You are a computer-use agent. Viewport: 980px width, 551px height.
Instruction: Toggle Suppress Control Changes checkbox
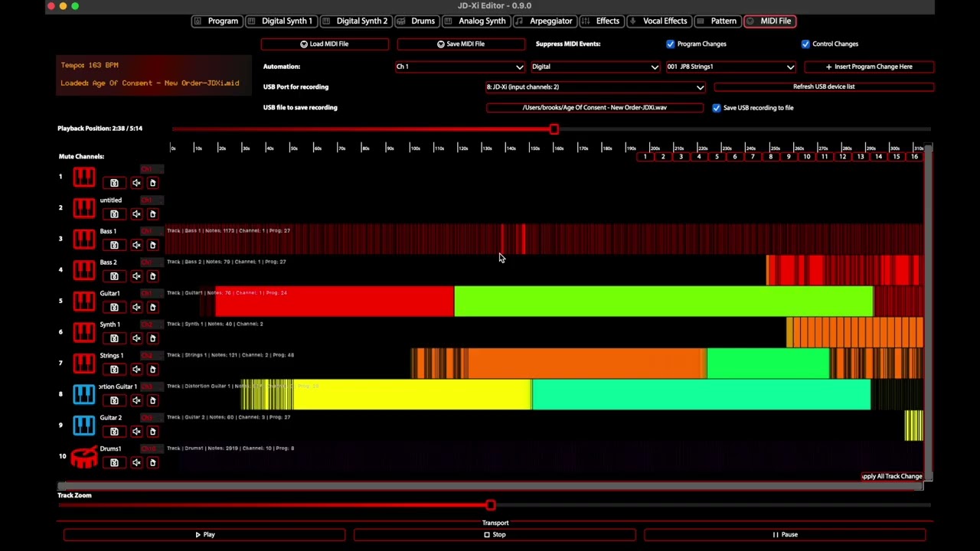[x=805, y=44]
